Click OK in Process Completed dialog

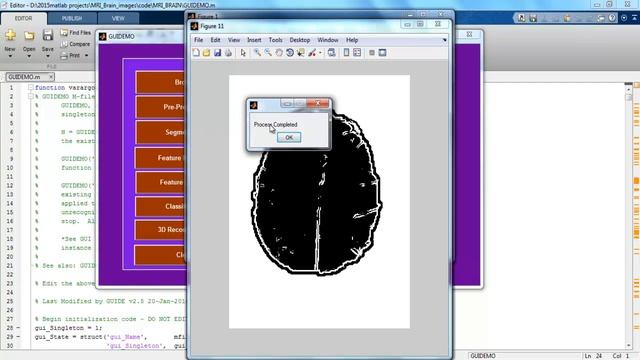tap(289, 138)
